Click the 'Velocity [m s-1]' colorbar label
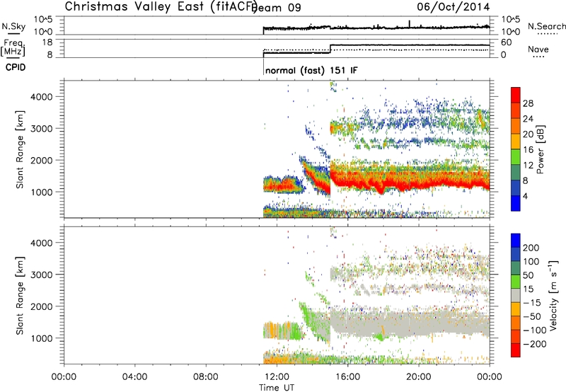The width and height of the screenshot is (566, 392). point(554,295)
